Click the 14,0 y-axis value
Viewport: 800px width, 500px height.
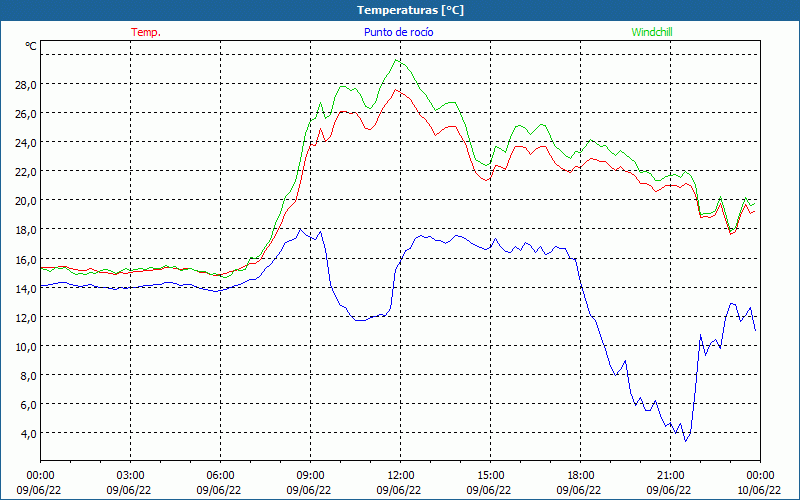pos(26,288)
